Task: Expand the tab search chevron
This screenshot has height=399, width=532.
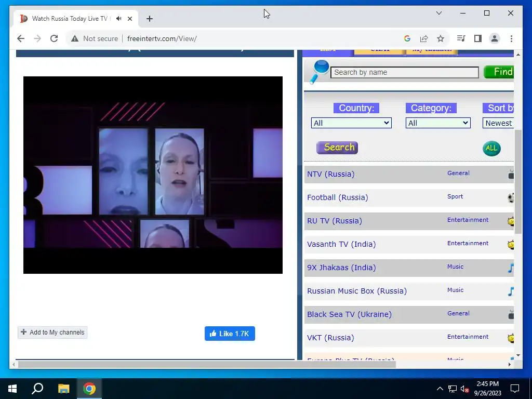Action: click(x=438, y=13)
